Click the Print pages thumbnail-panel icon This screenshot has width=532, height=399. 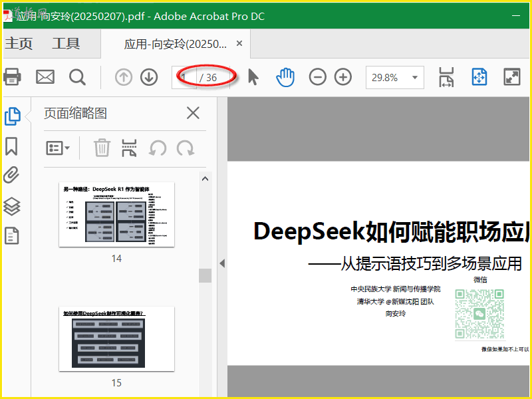[x=129, y=148]
